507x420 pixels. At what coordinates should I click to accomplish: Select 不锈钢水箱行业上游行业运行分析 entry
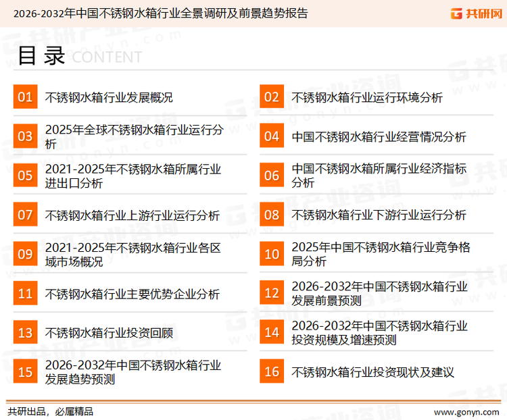pyautogui.click(x=132, y=215)
